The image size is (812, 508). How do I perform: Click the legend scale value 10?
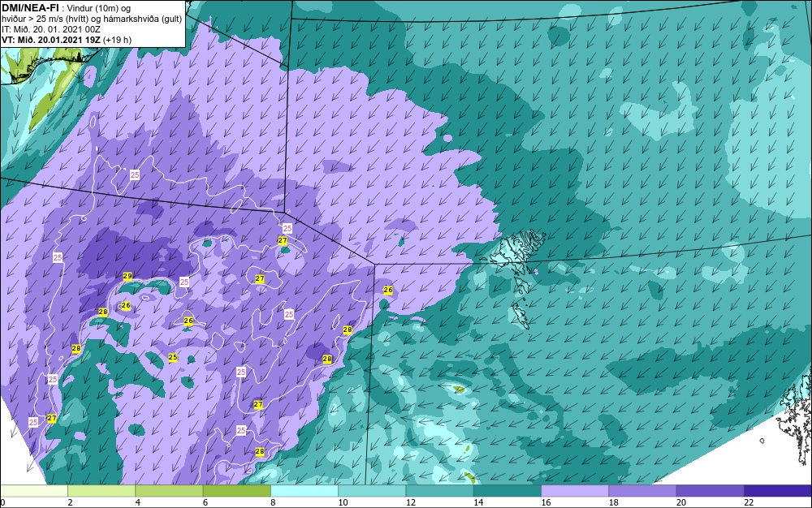click(x=343, y=502)
